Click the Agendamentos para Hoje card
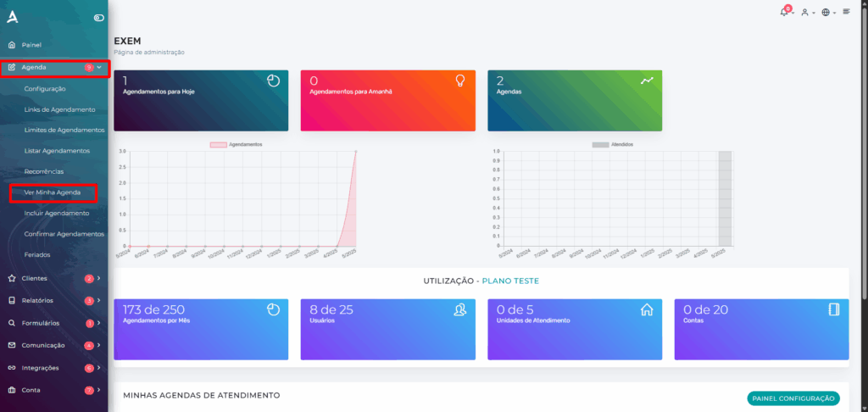Image resolution: width=868 pixels, height=412 pixels. [201, 101]
